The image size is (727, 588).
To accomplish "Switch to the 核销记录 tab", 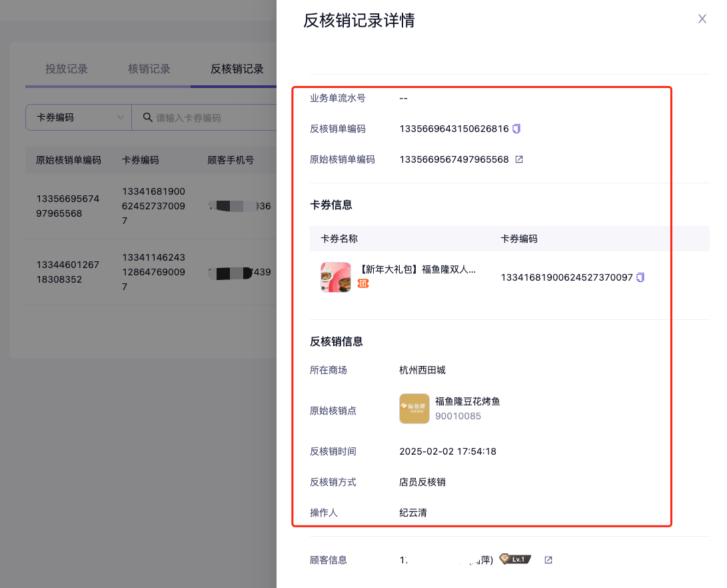I will [149, 69].
